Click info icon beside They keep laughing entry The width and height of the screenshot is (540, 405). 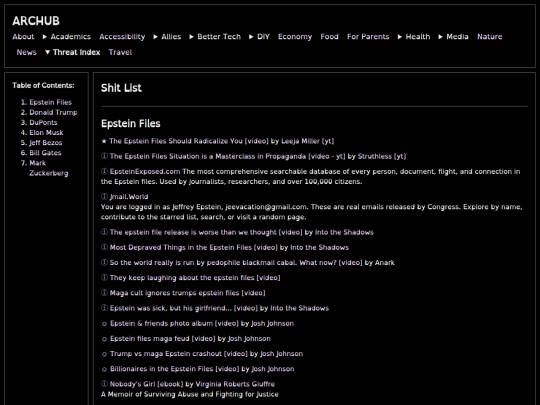(x=104, y=277)
